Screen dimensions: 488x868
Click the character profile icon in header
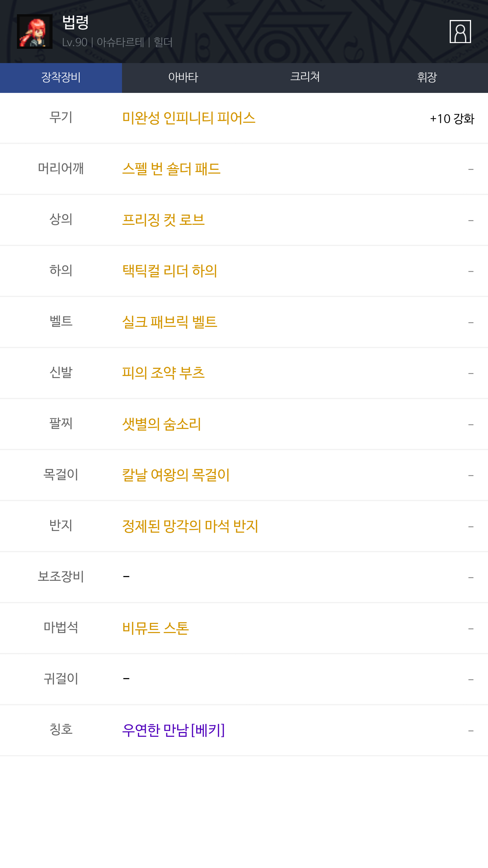[460, 32]
